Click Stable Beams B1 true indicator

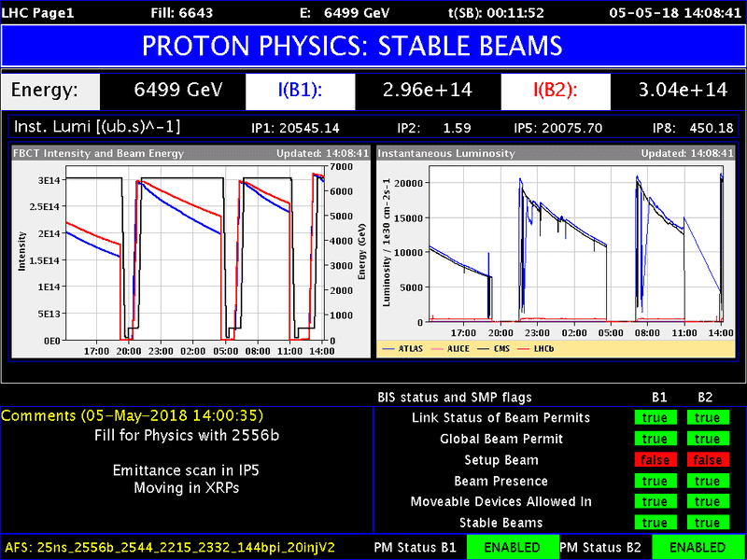655,523
